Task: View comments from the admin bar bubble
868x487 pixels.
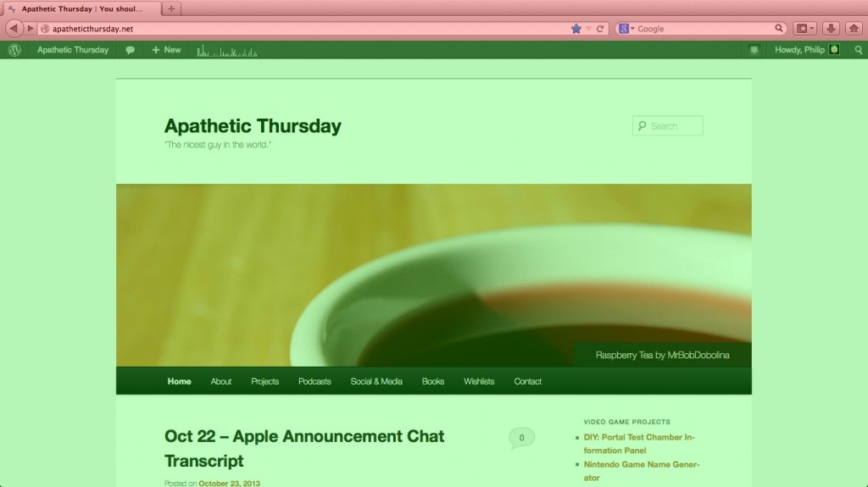Action: click(130, 50)
